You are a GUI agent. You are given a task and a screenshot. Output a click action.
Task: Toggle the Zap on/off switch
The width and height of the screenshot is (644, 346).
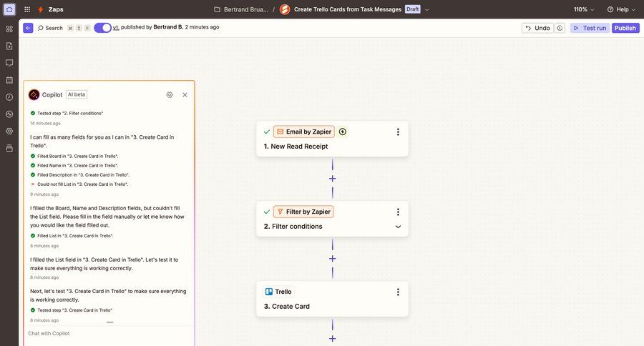pos(102,27)
